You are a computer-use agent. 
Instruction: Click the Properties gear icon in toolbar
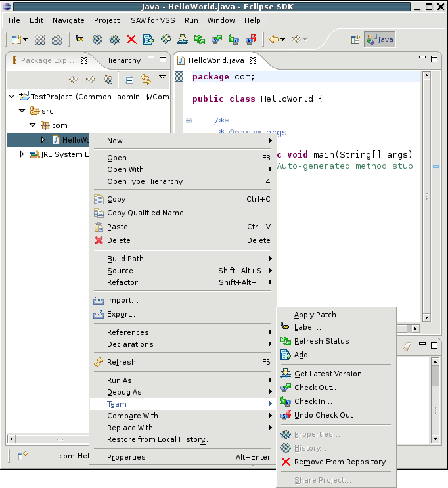pyautogui.click(x=114, y=39)
